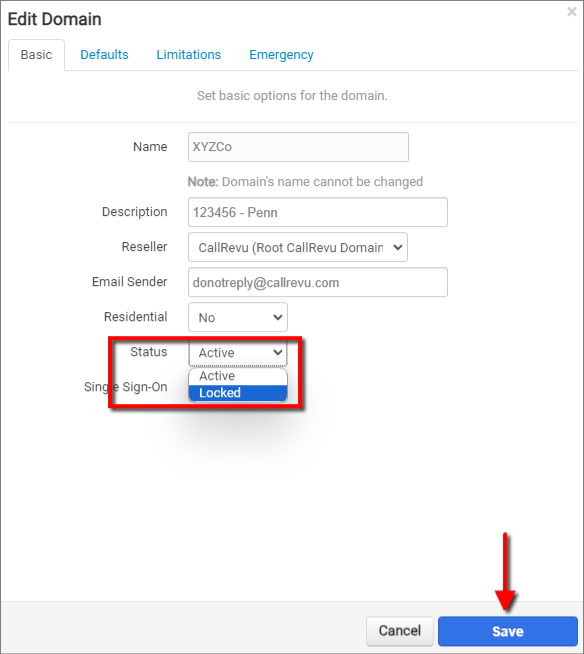Image resolution: width=584 pixels, height=654 pixels.
Task: Choose Locked from the Status list
Action: (x=238, y=393)
